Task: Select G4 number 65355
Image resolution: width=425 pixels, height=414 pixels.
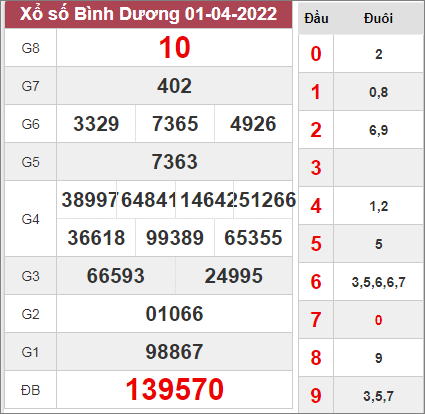Action: coord(253,238)
